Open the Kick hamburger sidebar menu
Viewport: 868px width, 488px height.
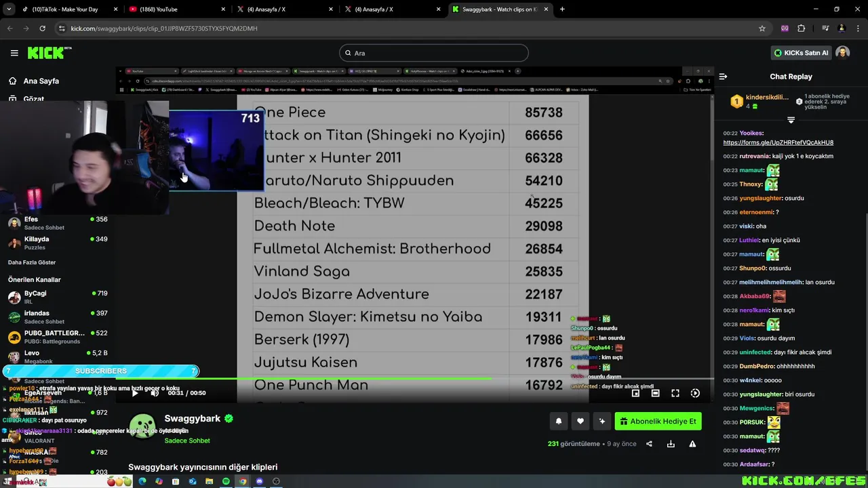[14, 53]
